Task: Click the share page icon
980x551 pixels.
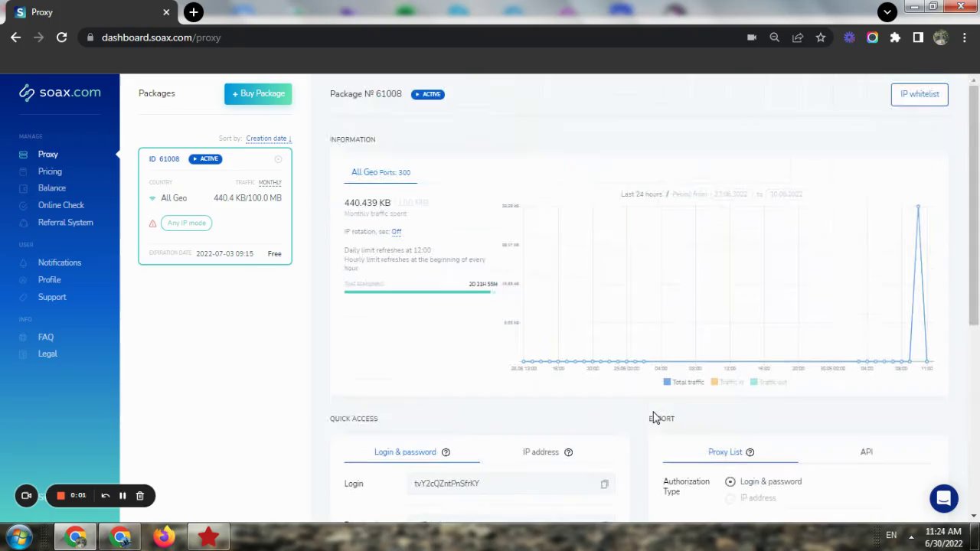Action: (x=797, y=37)
